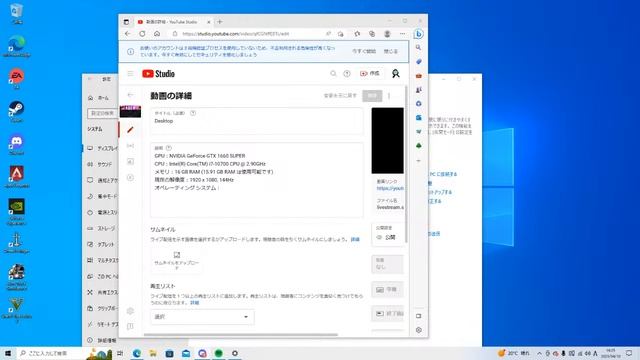Click the restrictions なし box
Viewport: 640px width, 360px height.
coord(387,264)
